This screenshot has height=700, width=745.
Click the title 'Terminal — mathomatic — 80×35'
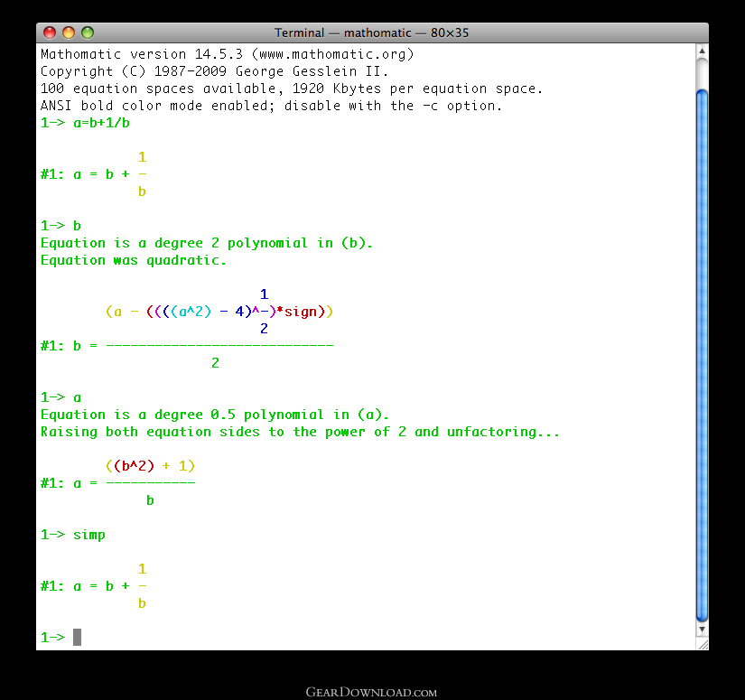pos(371,33)
